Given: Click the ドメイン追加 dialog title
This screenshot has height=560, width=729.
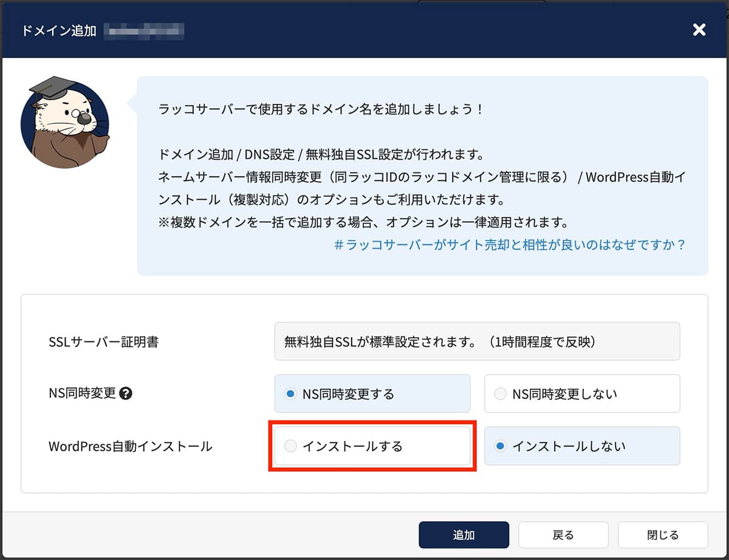Looking at the screenshot, I should pyautogui.click(x=58, y=30).
